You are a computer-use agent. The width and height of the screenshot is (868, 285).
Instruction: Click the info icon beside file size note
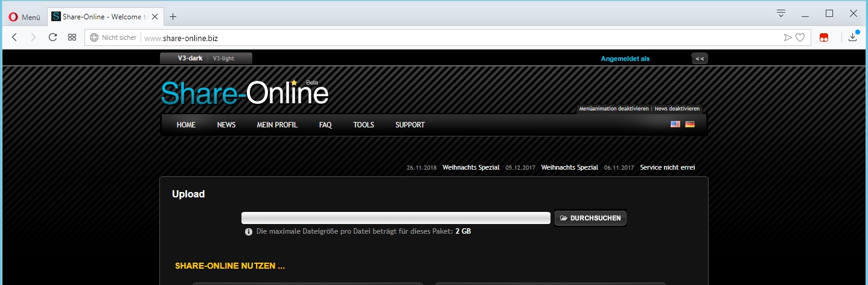click(249, 232)
